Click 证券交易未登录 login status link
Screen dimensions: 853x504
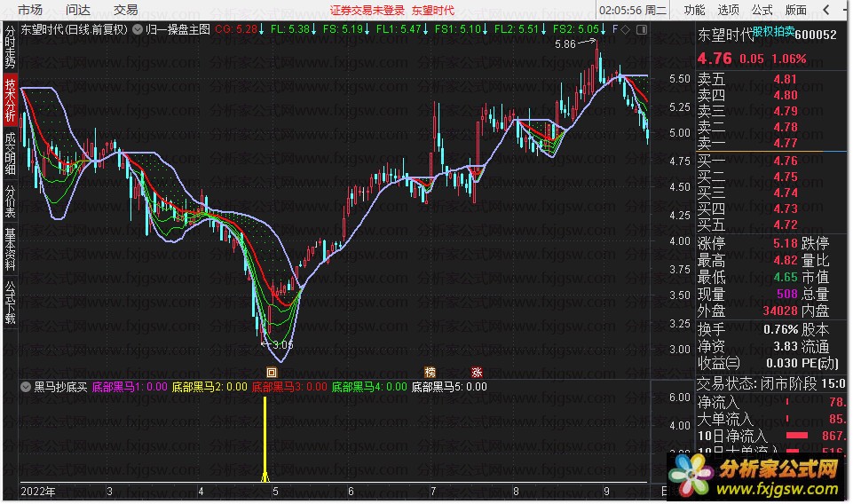click(367, 11)
